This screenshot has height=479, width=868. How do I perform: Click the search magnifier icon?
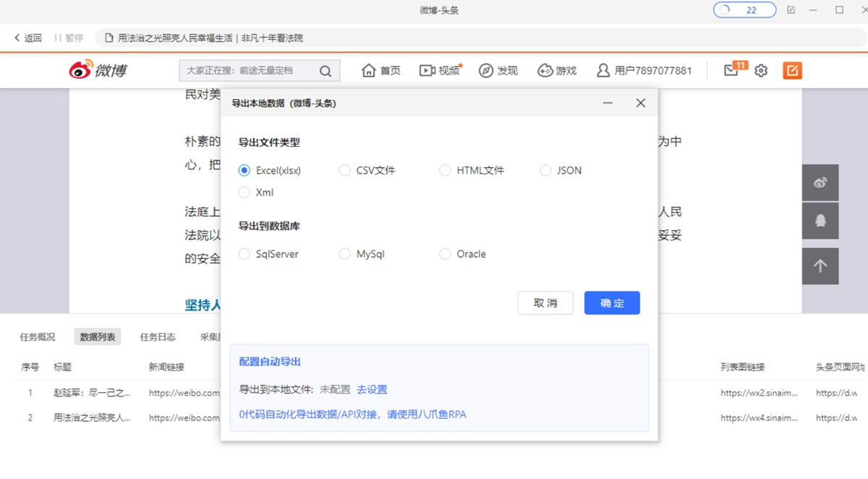pyautogui.click(x=325, y=71)
